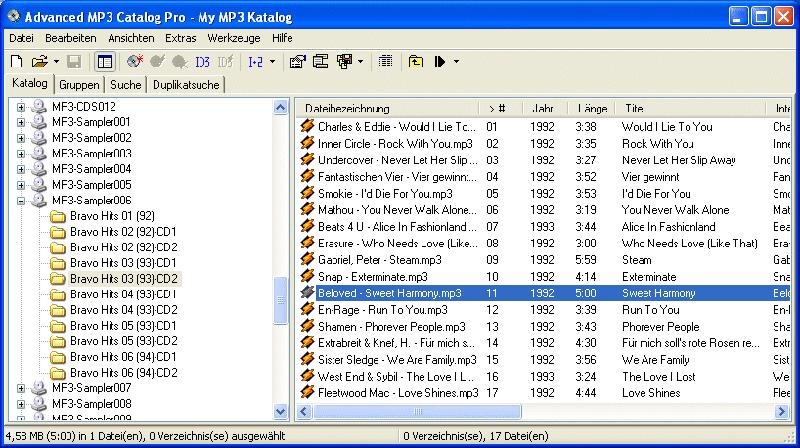
Task: Open the Werkzeuge menu
Action: tap(232, 38)
